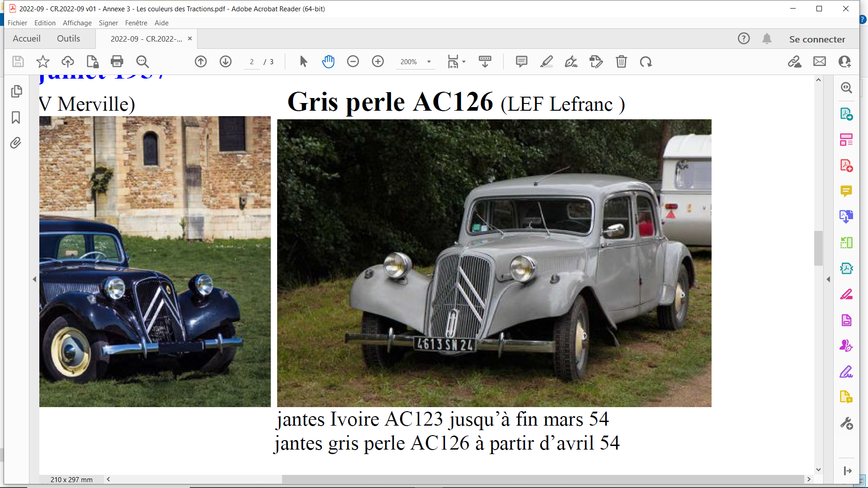The height and width of the screenshot is (488, 868).
Task: Click the Print file icon
Action: [x=117, y=61]
